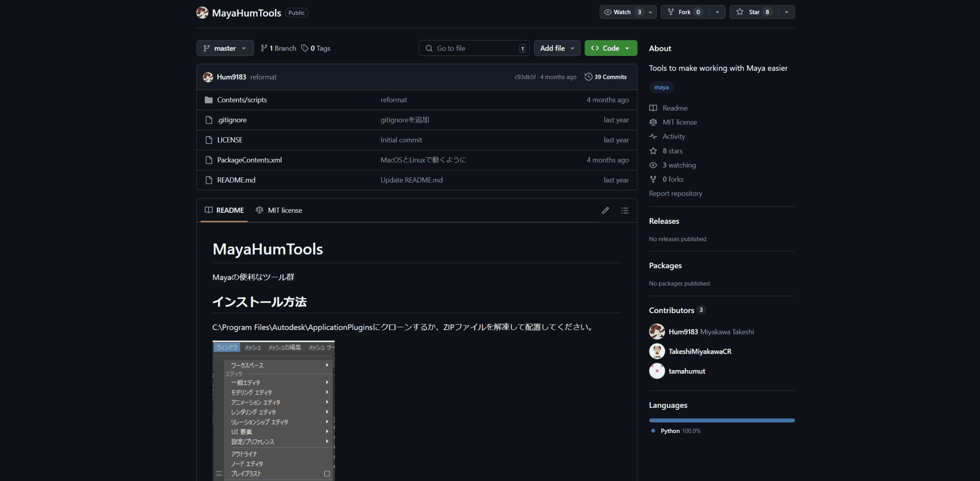The width and height of the screenshot is (980, 481).
Task: Click Report repository link
Action: (676, 194)
